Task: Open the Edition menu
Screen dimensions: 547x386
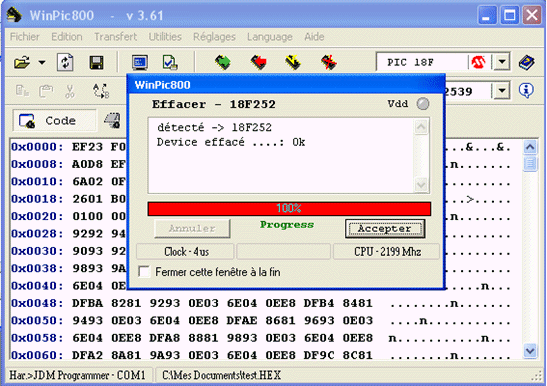Action: (67, 37)
